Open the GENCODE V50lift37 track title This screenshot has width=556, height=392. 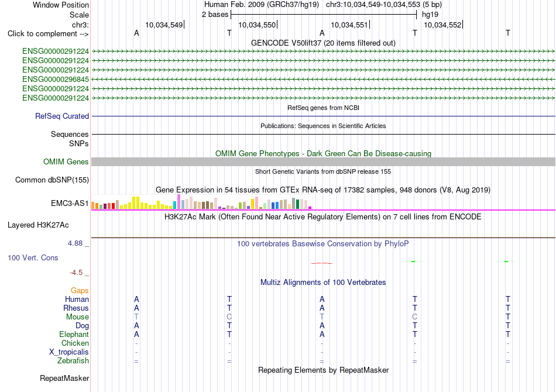[323, 43]
